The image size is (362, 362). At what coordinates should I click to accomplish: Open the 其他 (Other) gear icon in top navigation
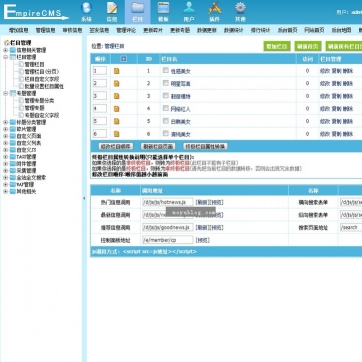[x=240, y=8]
